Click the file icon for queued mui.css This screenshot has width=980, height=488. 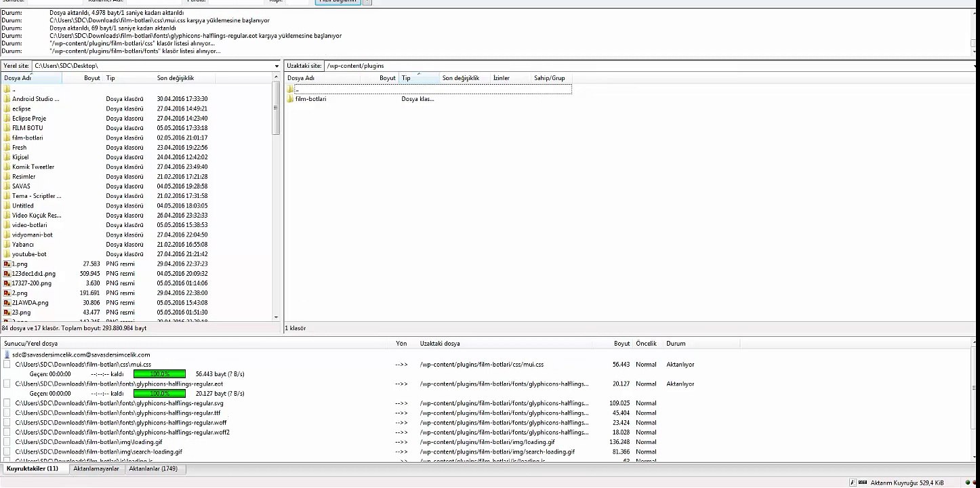7,365
